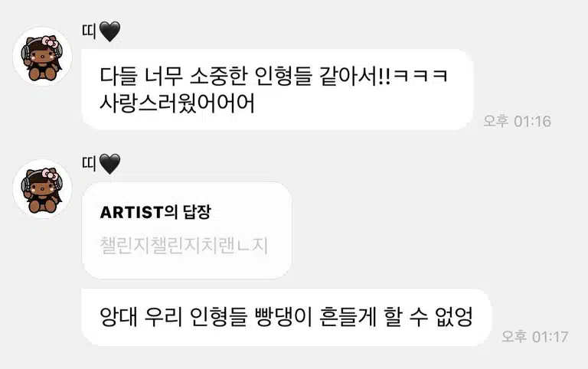Tap the black heart above the ARTIST reply box

[x=110, y=164]
